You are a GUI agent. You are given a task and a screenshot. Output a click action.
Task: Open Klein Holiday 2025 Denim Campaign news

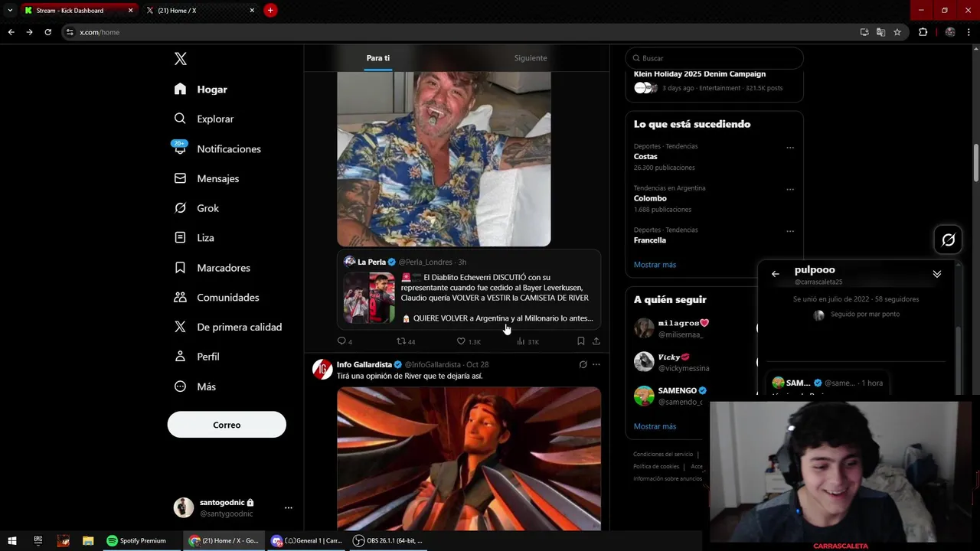click(700, 74)
